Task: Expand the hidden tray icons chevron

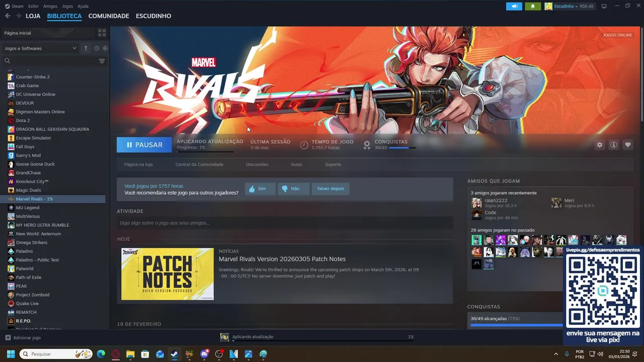Action: pyautogui.click(x=556, y=354)
